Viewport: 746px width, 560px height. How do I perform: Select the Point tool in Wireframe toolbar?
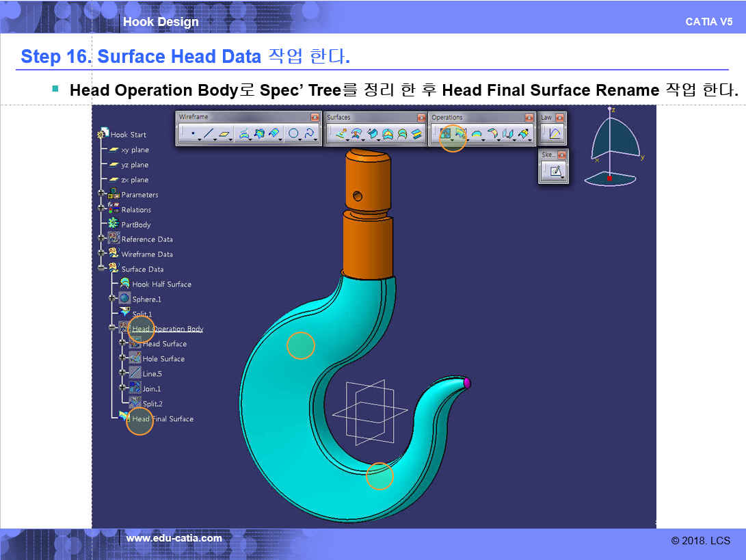pyautogui.click(x=193, y=135)
